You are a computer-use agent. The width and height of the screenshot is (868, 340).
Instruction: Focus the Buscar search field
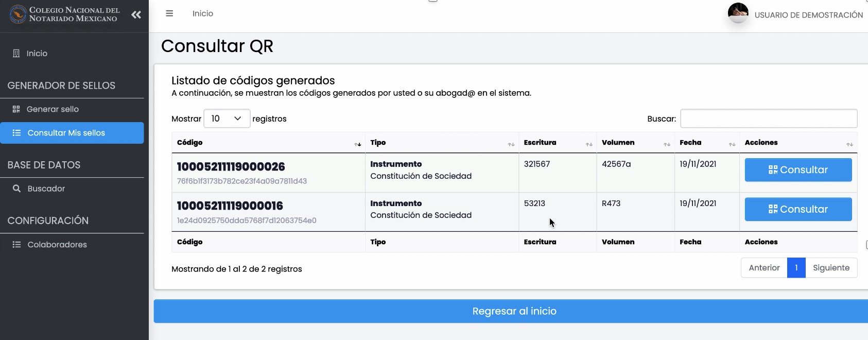click(x=769, y=118)
